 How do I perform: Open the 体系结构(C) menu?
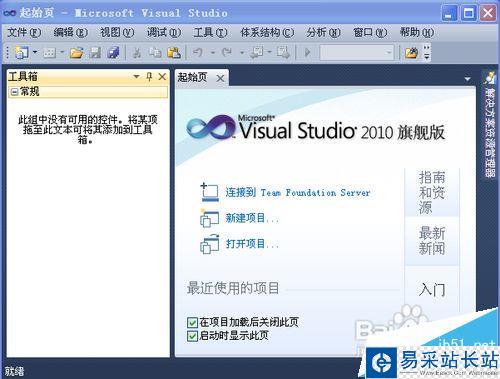pos(267,33)
